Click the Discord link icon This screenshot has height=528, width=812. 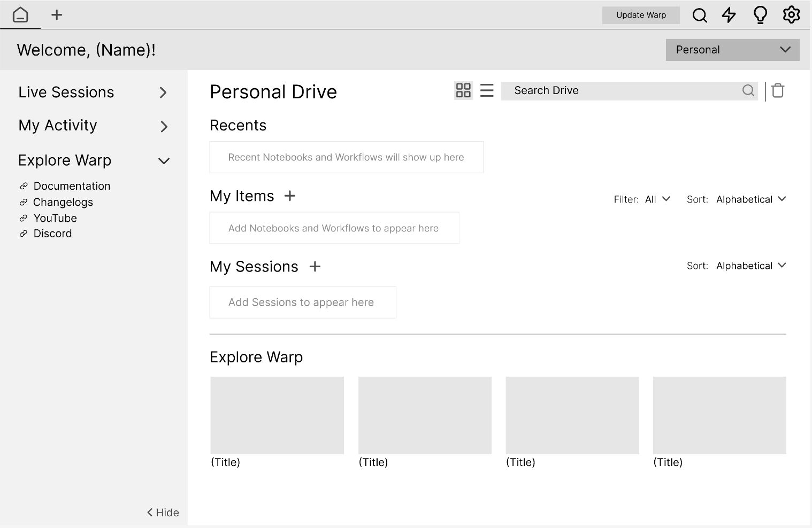(24, 234)
